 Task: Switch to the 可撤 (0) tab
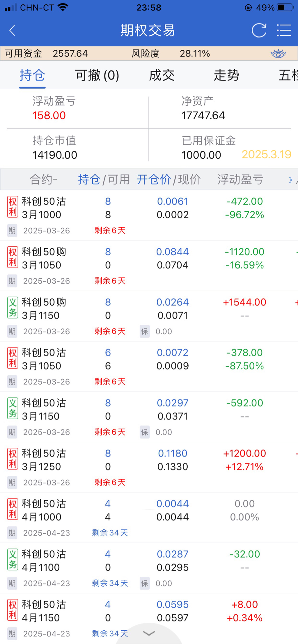pyautogui.click(x=97, y=75)
